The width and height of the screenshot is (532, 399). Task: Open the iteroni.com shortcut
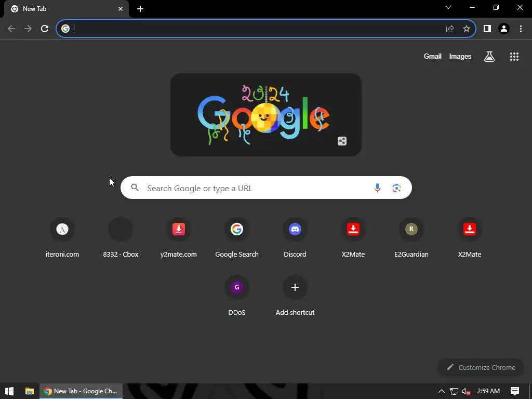tap(62, 237)
